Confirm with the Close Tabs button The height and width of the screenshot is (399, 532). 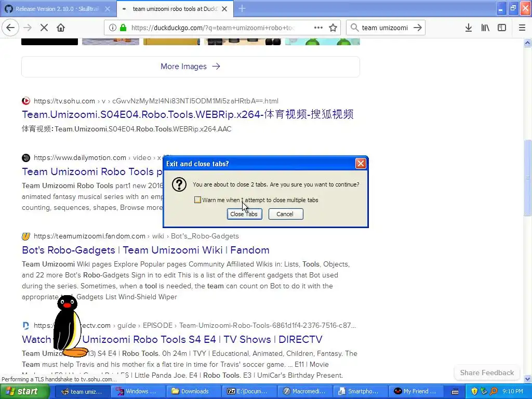click(244, 214)
